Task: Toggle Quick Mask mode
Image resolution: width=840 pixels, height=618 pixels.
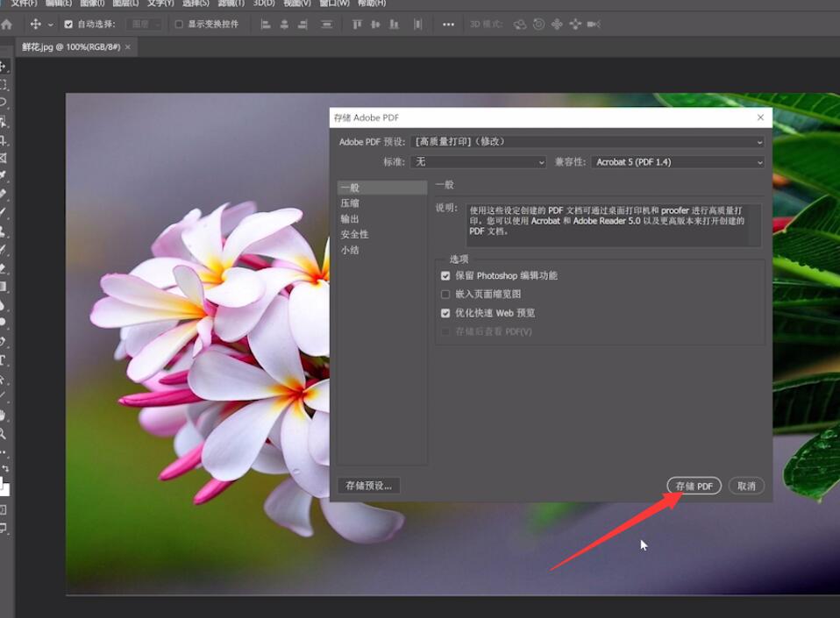Action: click(4, 510)
